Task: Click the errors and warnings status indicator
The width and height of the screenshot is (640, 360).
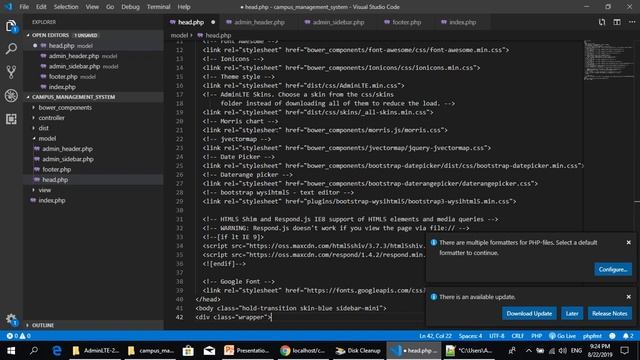Action: (18, 336)
